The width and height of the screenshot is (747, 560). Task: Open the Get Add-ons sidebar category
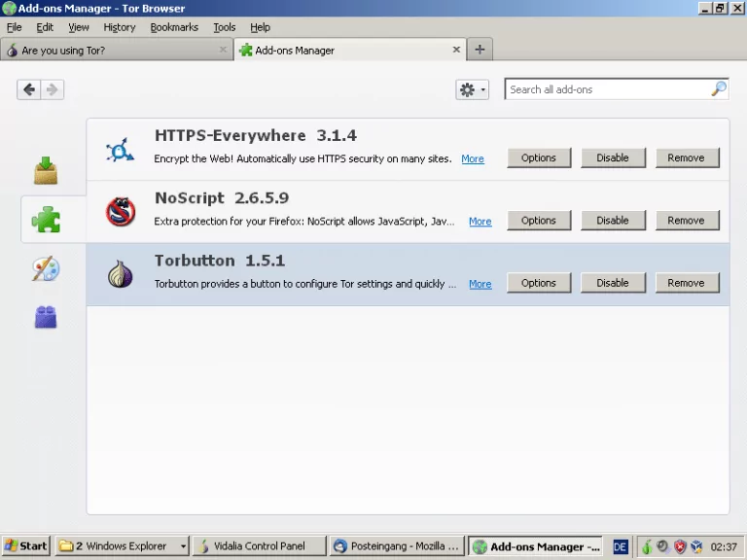(x=46, y=170)
